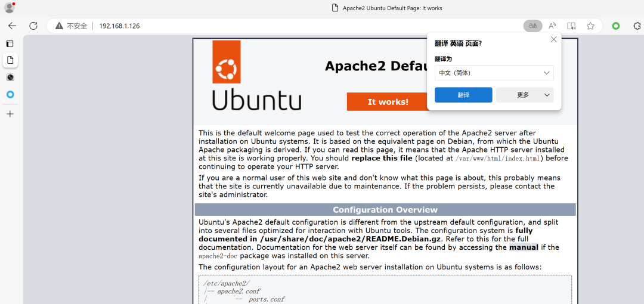Click the orange It works! banner

coord(388,102)
